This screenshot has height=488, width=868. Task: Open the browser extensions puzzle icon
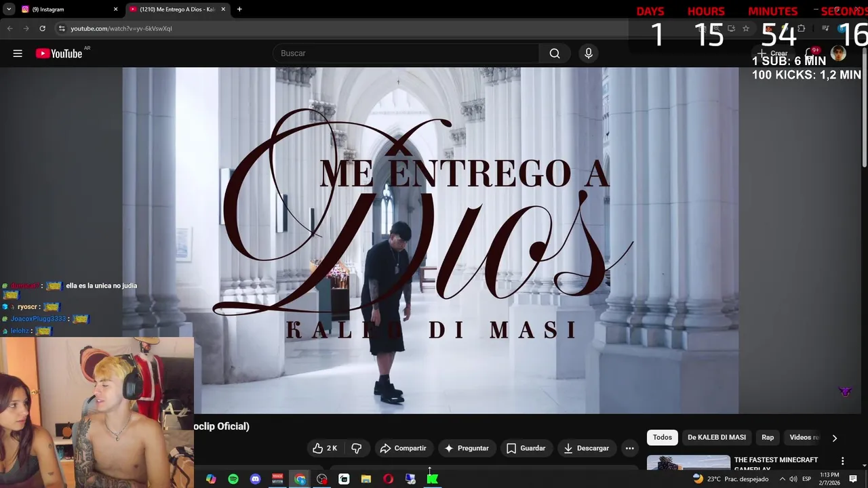point(801,28)
